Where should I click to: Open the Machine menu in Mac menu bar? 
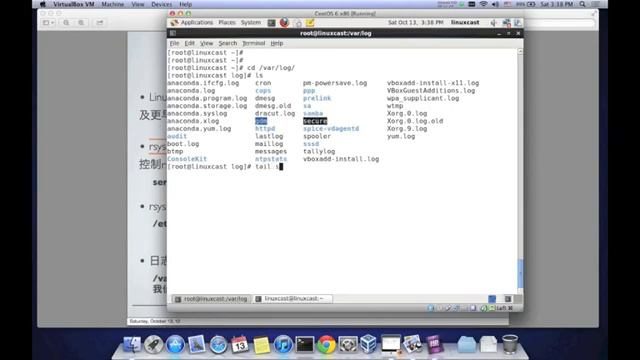pyautogui.click(x=113, y=4)
